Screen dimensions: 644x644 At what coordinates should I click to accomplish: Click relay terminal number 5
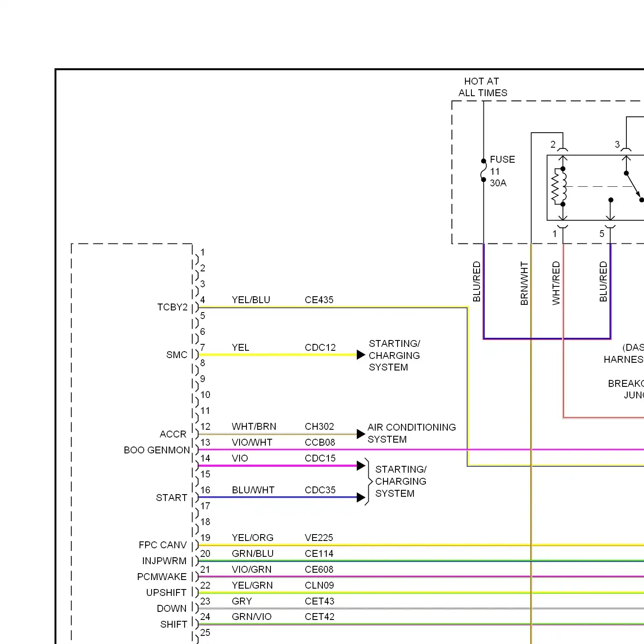click(x=602, y=234)
